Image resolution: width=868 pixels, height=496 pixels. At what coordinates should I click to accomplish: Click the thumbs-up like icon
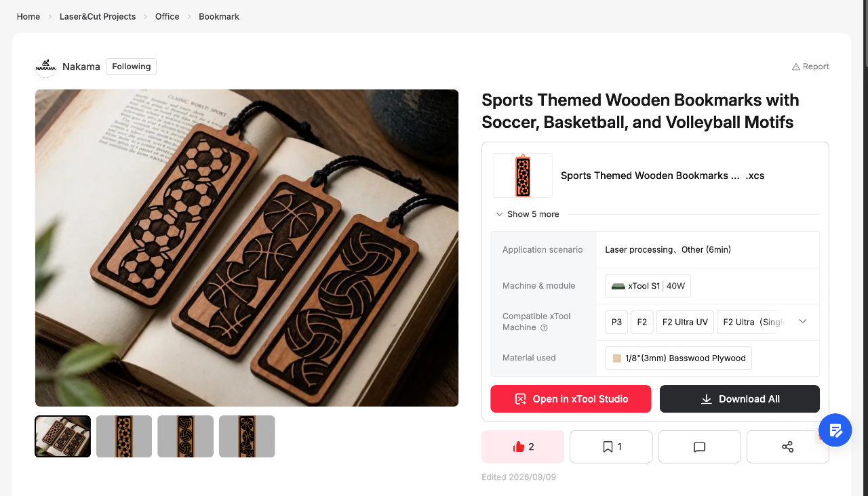pyautogui.click(x=519, y=447)
